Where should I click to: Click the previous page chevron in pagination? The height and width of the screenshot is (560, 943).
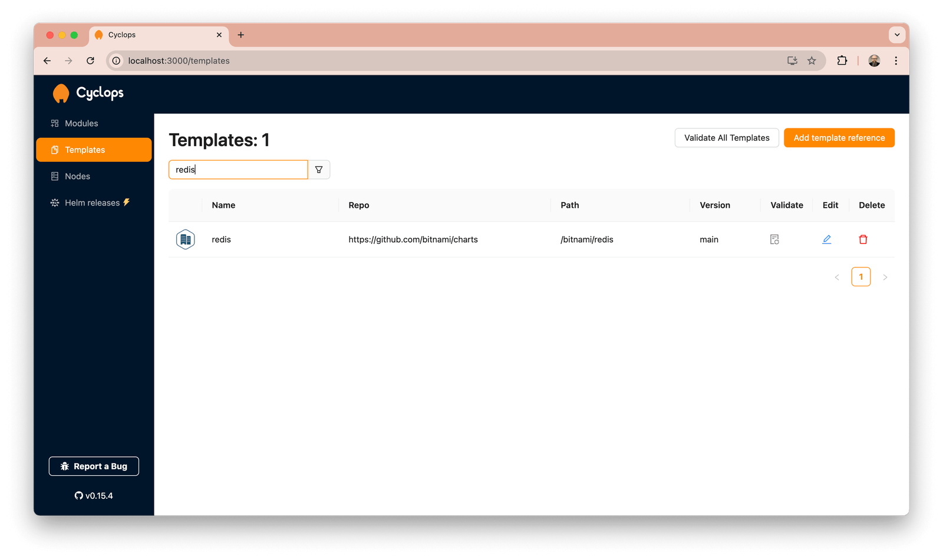click(837, 277)
